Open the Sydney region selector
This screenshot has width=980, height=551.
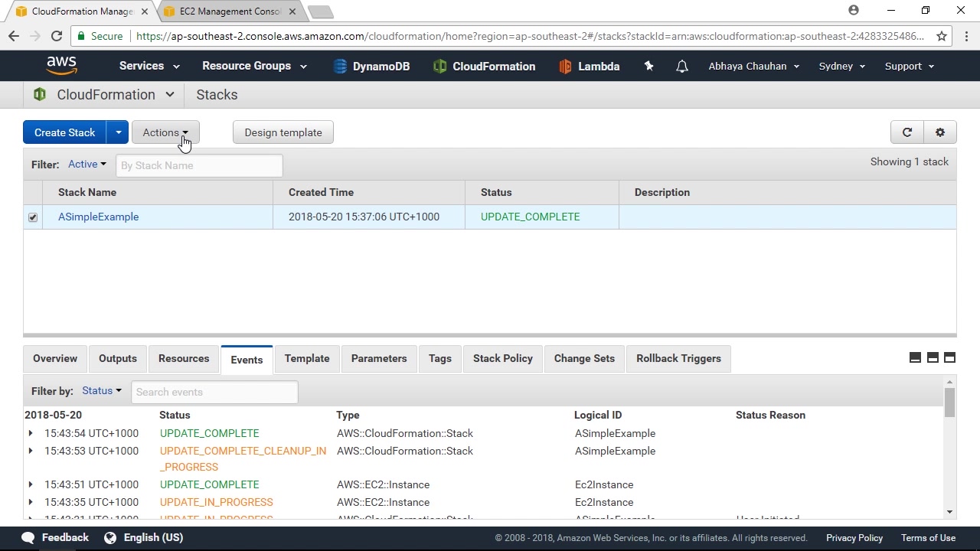[842, 66]
